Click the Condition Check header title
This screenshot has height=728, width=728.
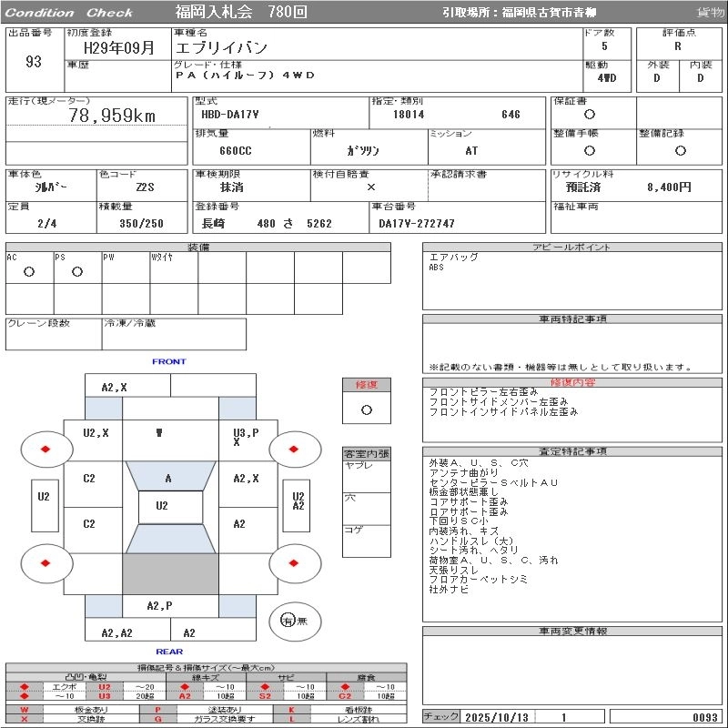tap(69, 13)
